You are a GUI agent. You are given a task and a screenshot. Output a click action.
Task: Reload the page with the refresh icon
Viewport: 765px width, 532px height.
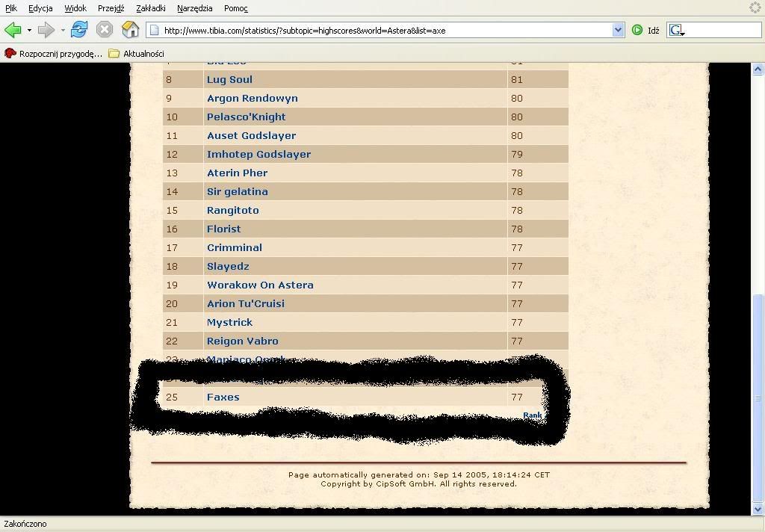(x=79, y=30)
